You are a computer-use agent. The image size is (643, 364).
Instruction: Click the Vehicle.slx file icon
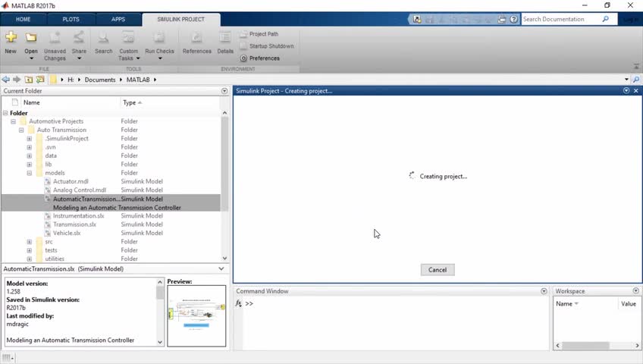48,233
